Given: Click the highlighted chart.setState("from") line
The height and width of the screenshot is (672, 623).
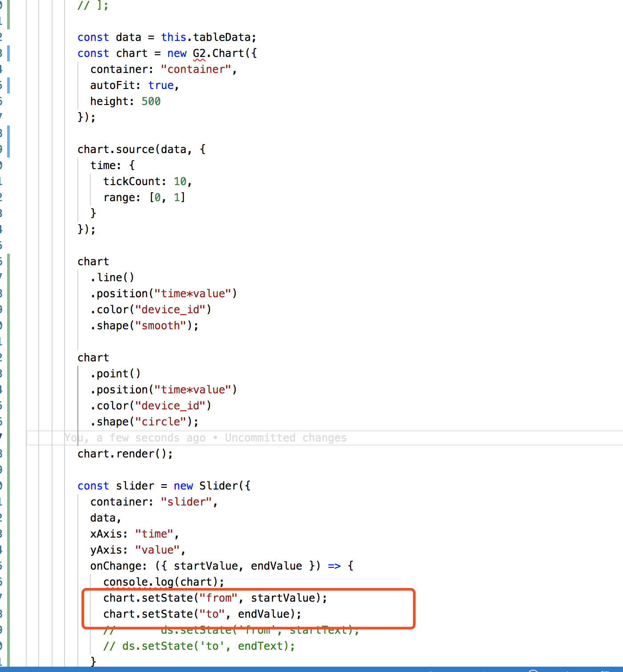Looking at the screenshot, I should click(x=215, y=598).
